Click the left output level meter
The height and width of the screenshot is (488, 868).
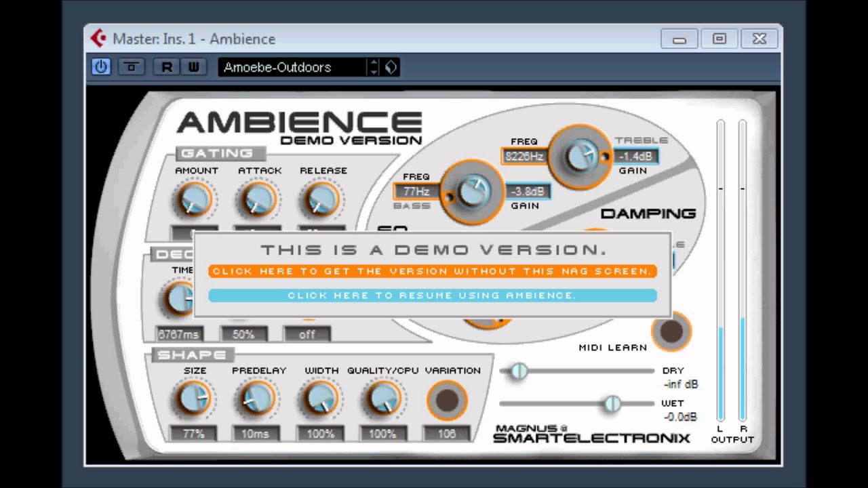(x=720, y=271)
